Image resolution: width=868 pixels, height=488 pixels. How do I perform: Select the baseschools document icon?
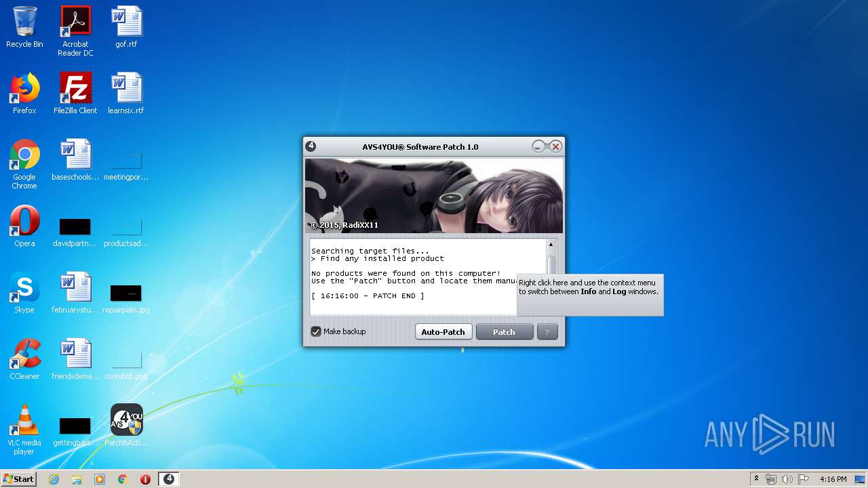75,160
